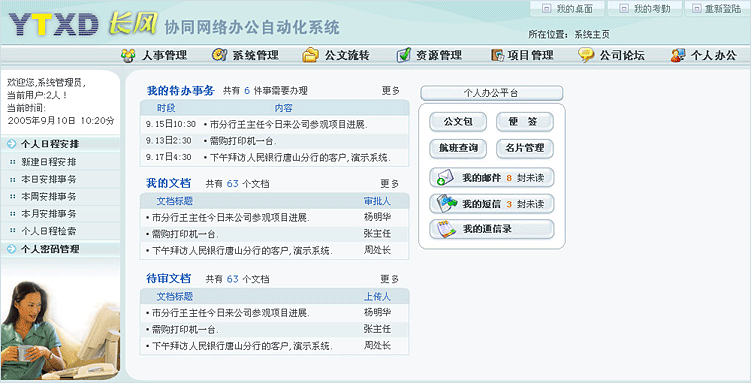
Task: Click the arrow icon beside 个人日程安排
Action: coord(11,144)
